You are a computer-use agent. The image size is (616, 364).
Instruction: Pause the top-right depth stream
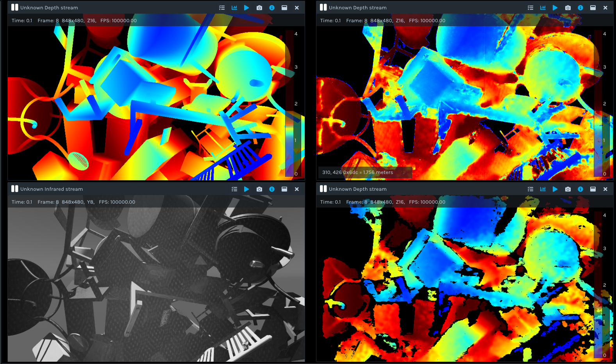323,7
